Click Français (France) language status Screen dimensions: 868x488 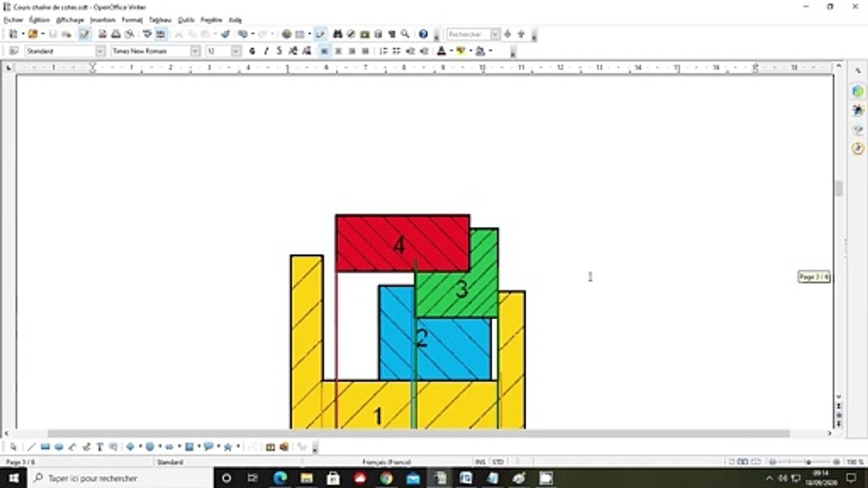click(x=387, y=462)
